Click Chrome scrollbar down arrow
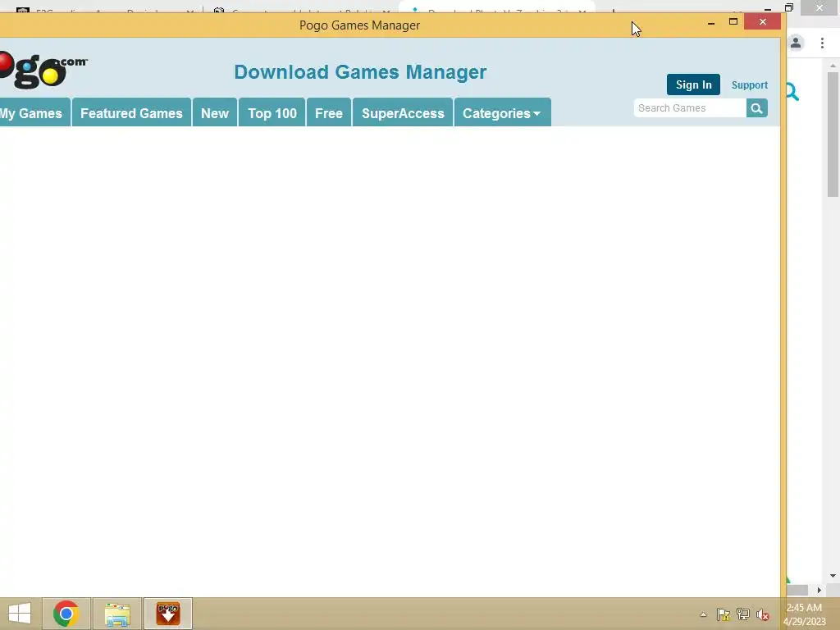The image size is (840, 630). point(833,576)
